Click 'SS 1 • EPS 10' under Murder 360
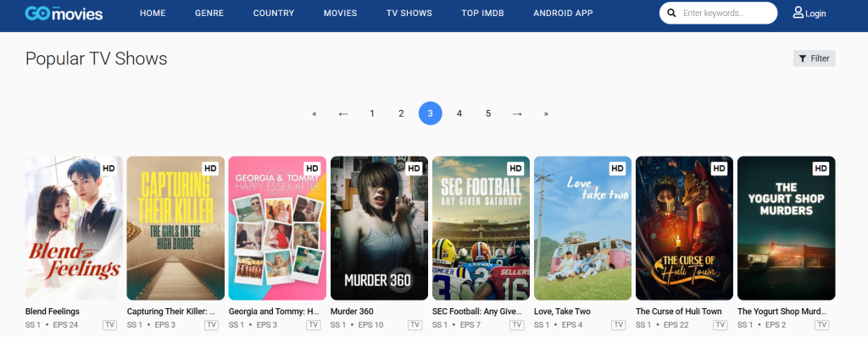The height and width of the screenshot is (337, 868). click(x=357, y=325)
